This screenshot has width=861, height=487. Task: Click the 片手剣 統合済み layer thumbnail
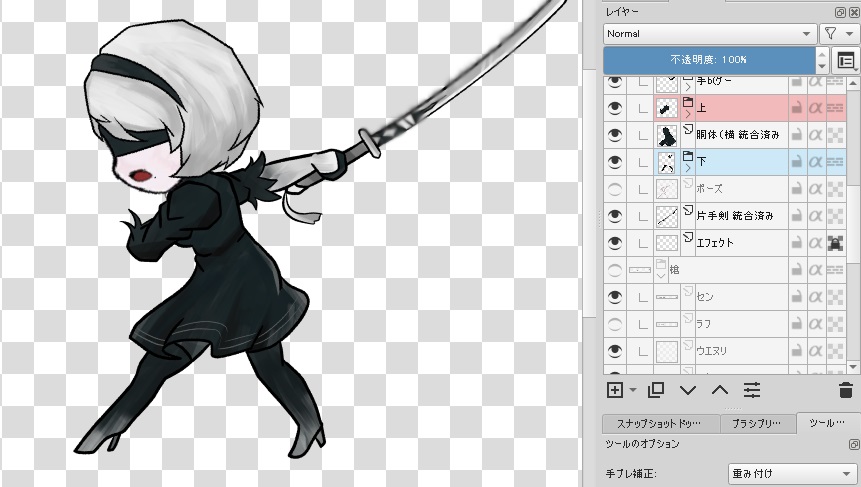tap(667, 216)
